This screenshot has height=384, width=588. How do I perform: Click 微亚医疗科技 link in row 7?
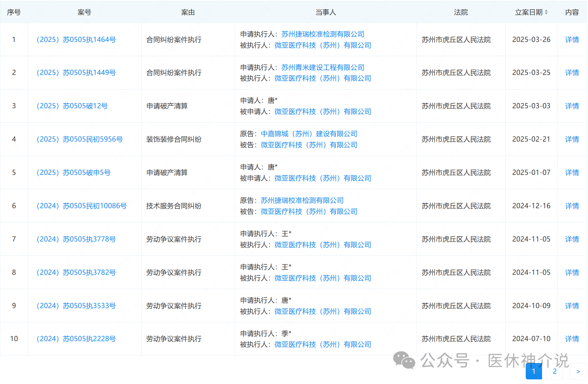(323, 245)
